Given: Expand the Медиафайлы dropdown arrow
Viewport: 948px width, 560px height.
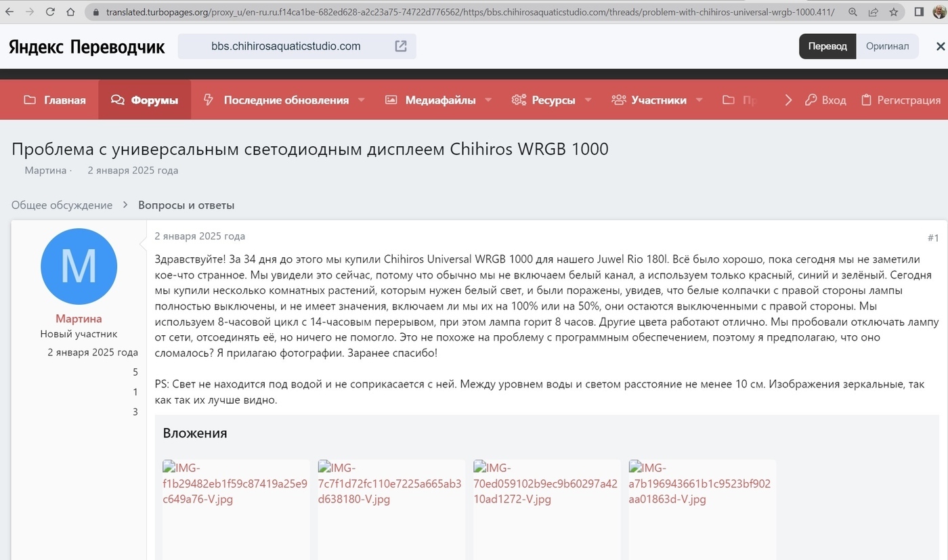Looking at the screenshot, I should coord(488,100).
